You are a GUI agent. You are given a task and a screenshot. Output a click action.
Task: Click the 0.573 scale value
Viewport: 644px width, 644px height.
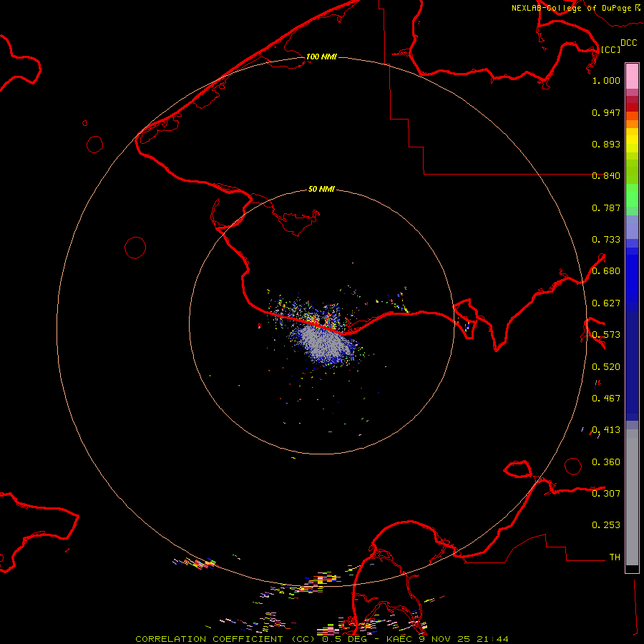[606, 335]
